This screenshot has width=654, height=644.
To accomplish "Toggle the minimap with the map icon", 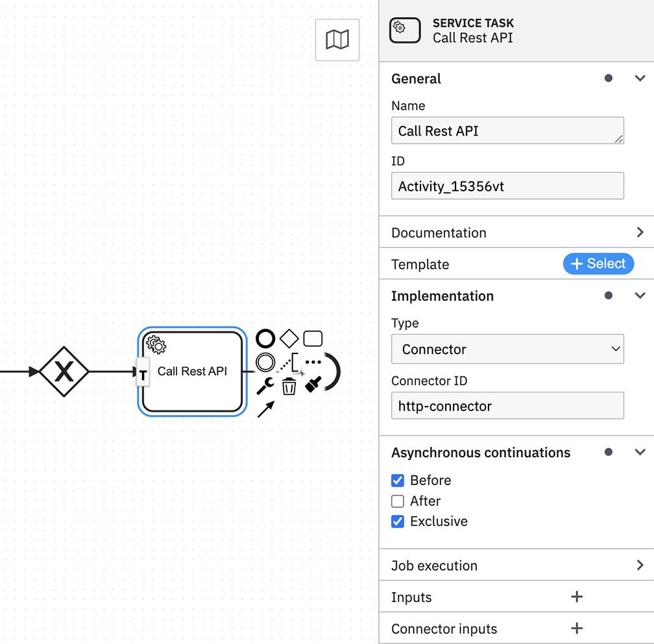I will point(337,40).
